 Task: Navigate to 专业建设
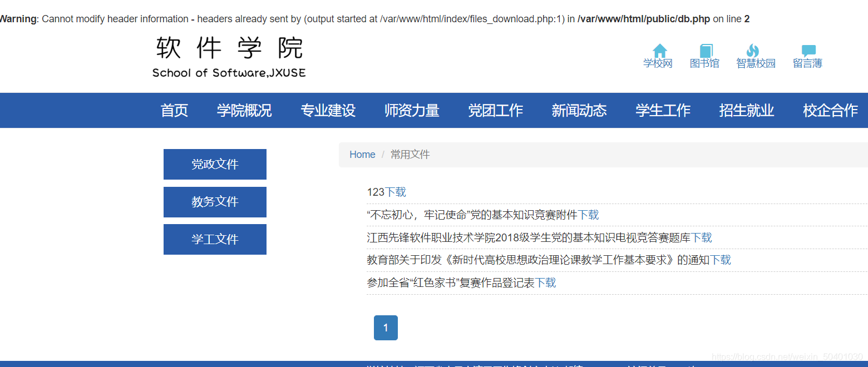(x=328, y=110)
